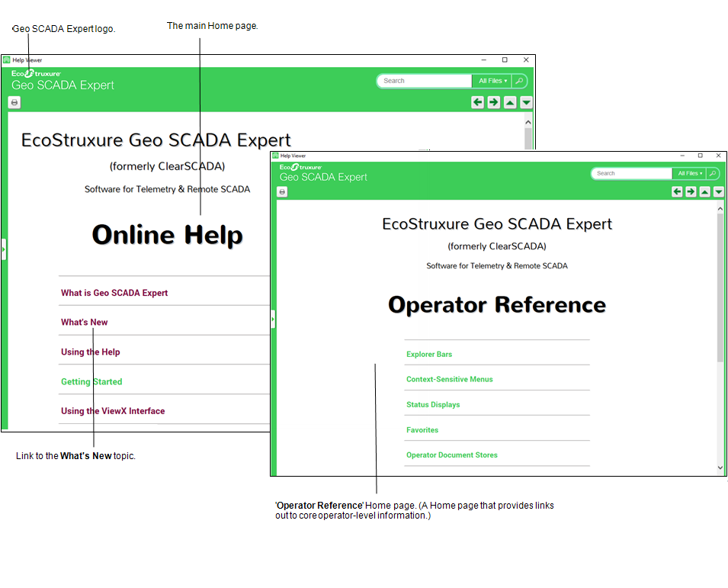Focus the Search field in Online Help window
Viewport: 728px width, 588px height.
(425, 81)
